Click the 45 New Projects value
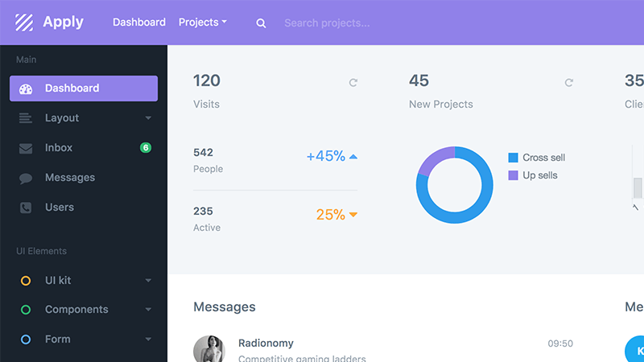The height and width of the screenshot is (362, 644). coord(419,80)
